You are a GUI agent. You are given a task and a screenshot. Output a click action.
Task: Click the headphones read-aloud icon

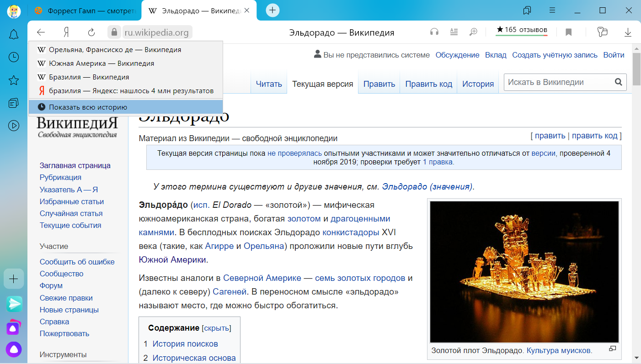pyautogui.click(x=434, y=32)
